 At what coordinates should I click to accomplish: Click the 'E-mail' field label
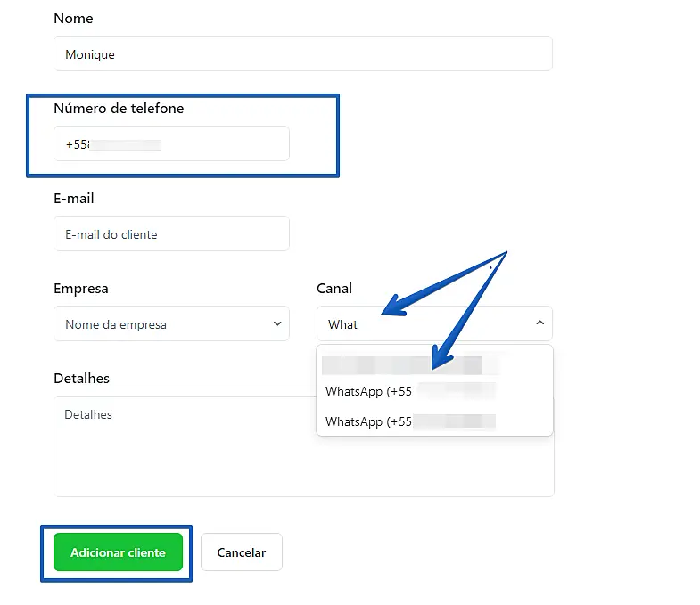[x=74, y=199]
